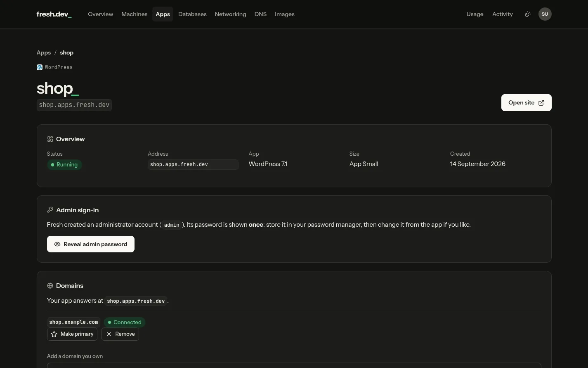Click the WordPress 7.1 app value
This screenshot has height=368, width=588.
point(268,164)
